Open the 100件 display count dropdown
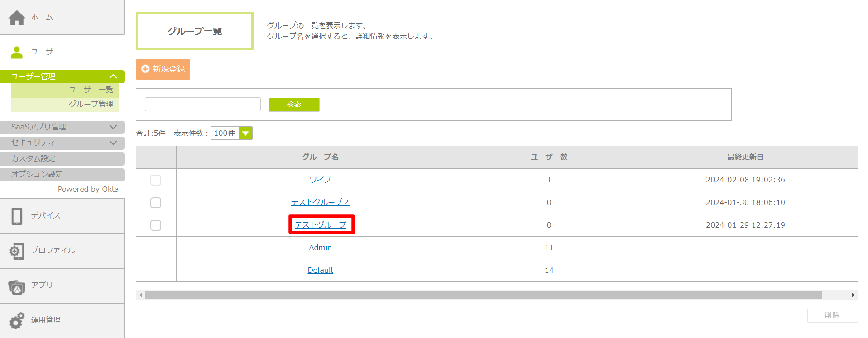The width and height of the screenshot is (868, 338). click(245, 133)
